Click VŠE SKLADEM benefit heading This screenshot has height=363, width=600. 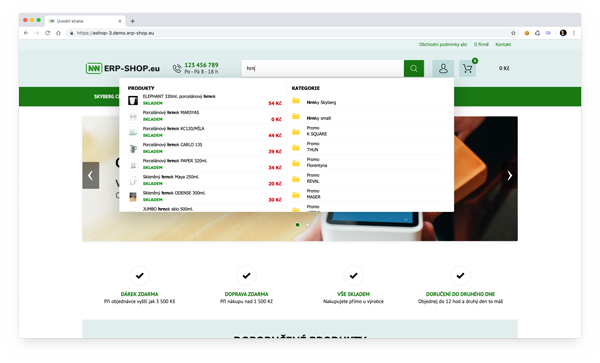tap(353, 294)
